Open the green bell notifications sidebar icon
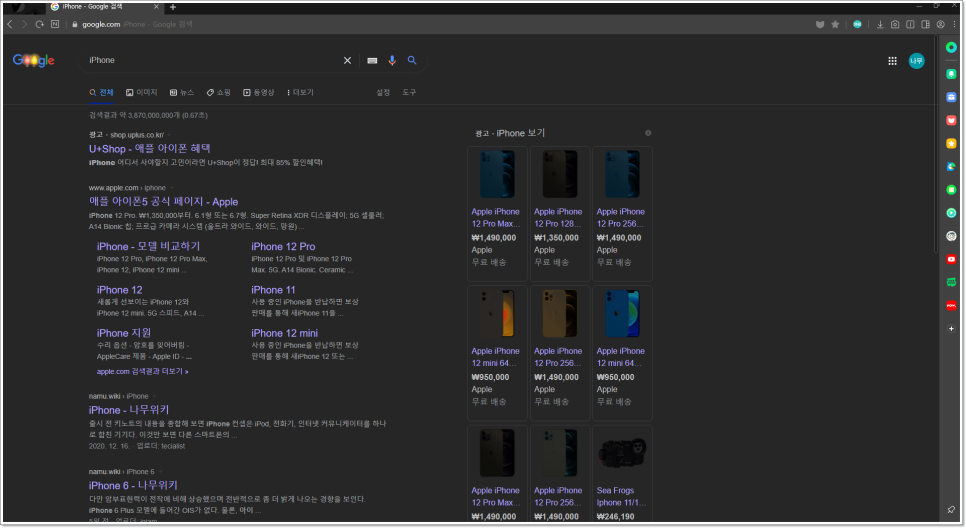 [x=951, y=74]
